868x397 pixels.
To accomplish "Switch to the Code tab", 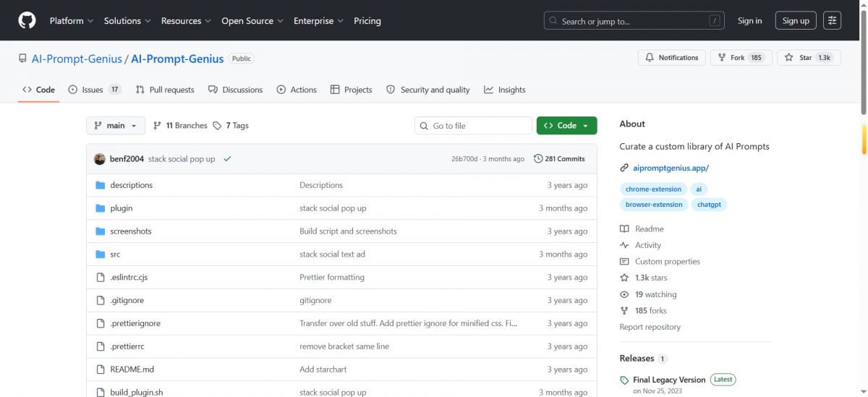I will [x=38, y=90].
